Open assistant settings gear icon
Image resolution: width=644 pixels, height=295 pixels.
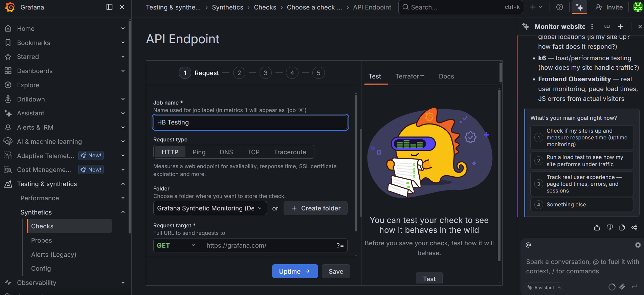(638, 245)
